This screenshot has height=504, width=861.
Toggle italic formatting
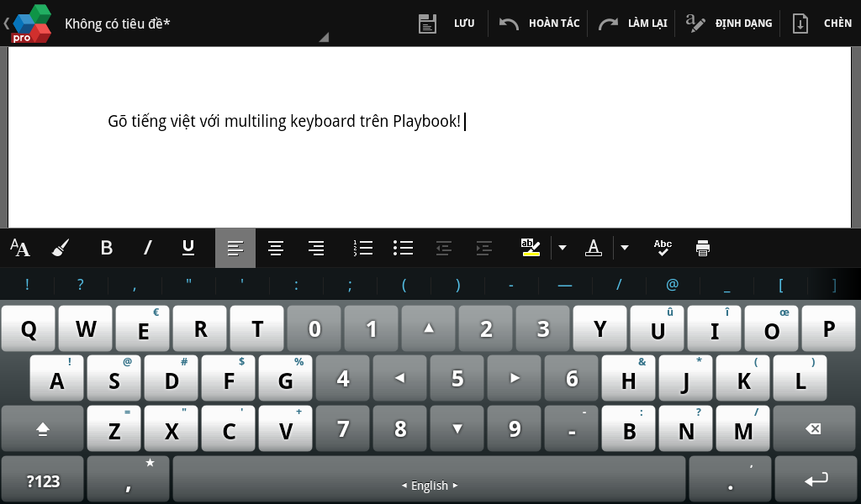pyautogui.click(x=147, y=248)
